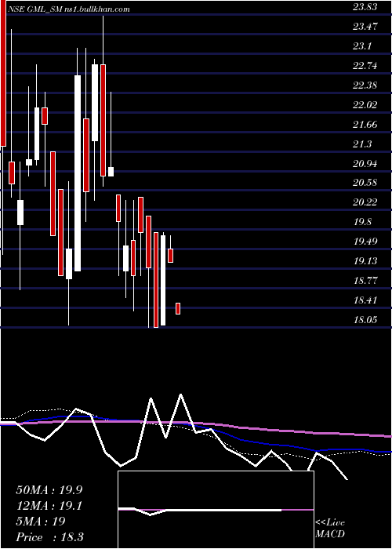
Task: Click the Price : 18.3 readout
Action: tap(49, 537)
